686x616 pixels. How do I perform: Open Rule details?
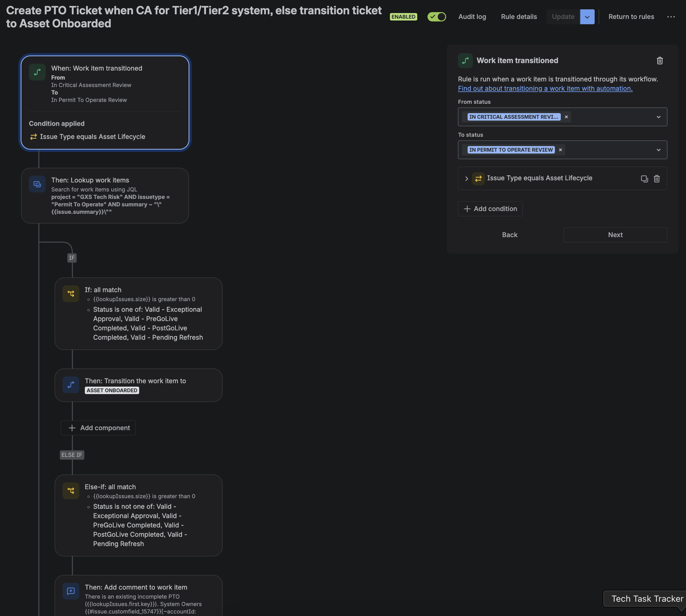519,16
